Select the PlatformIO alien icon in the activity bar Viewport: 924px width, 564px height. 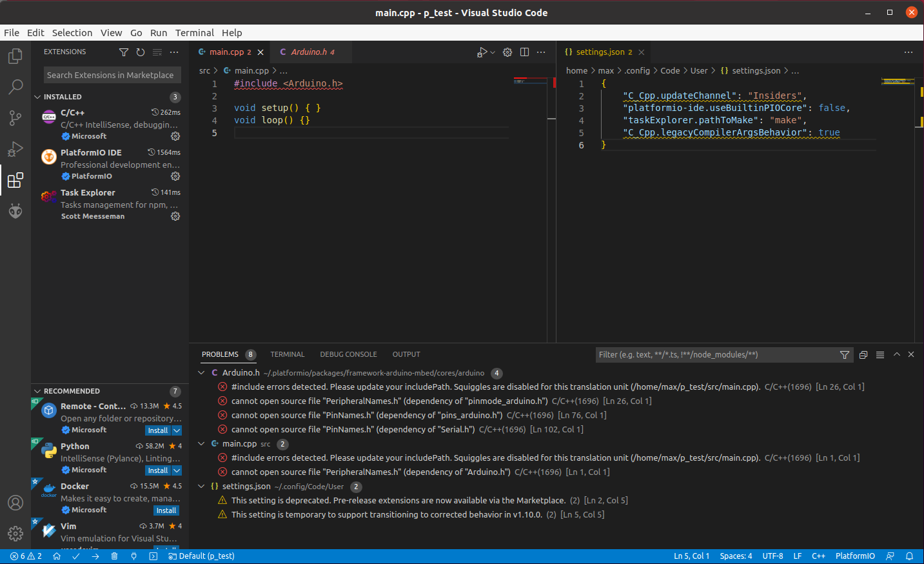[15, 211]
